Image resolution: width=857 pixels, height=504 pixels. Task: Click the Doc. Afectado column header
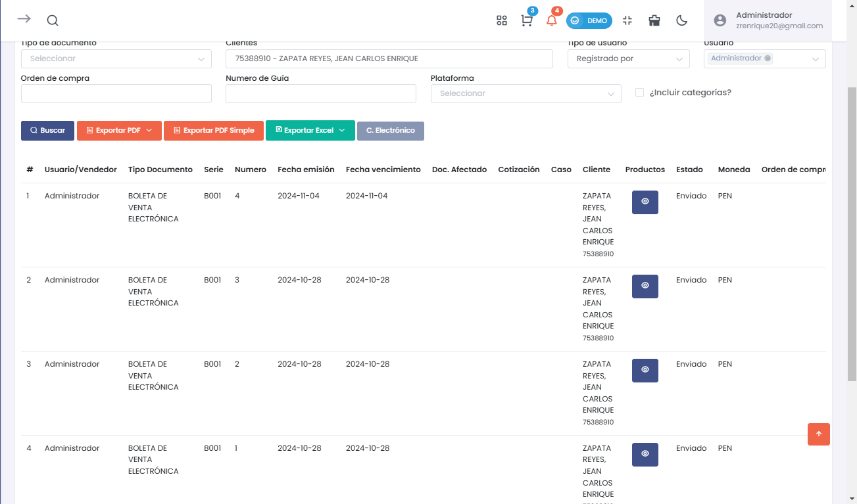tap(459, 170)
